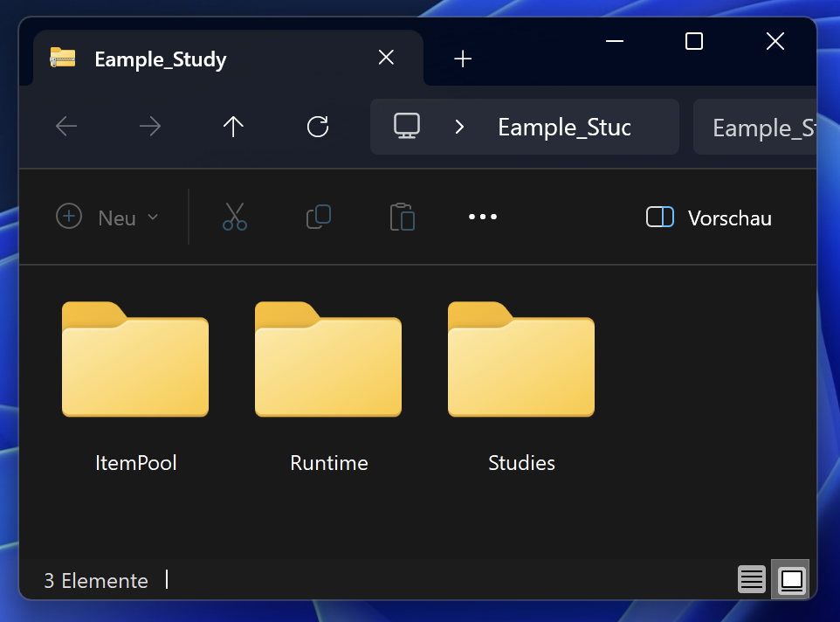Screen dimensions: 840x622
Task: Add a new Explorer tab
Action: 463,59
